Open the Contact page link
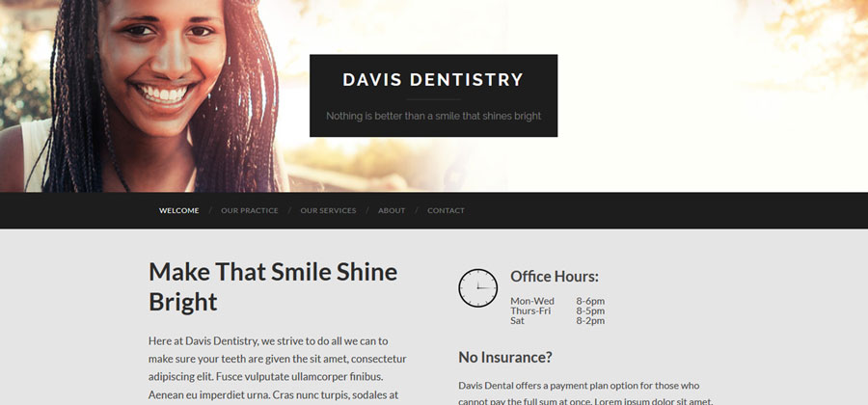The height and width of the screenshot is (405, 868). coord(446,211)
